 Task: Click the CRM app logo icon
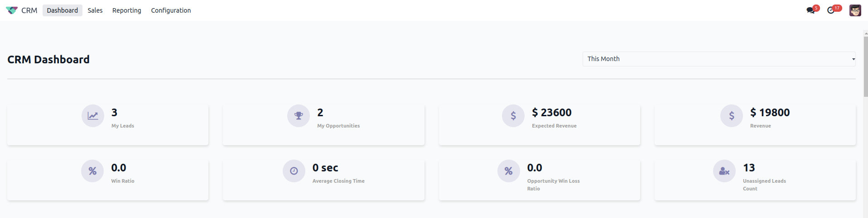(12, 10)
